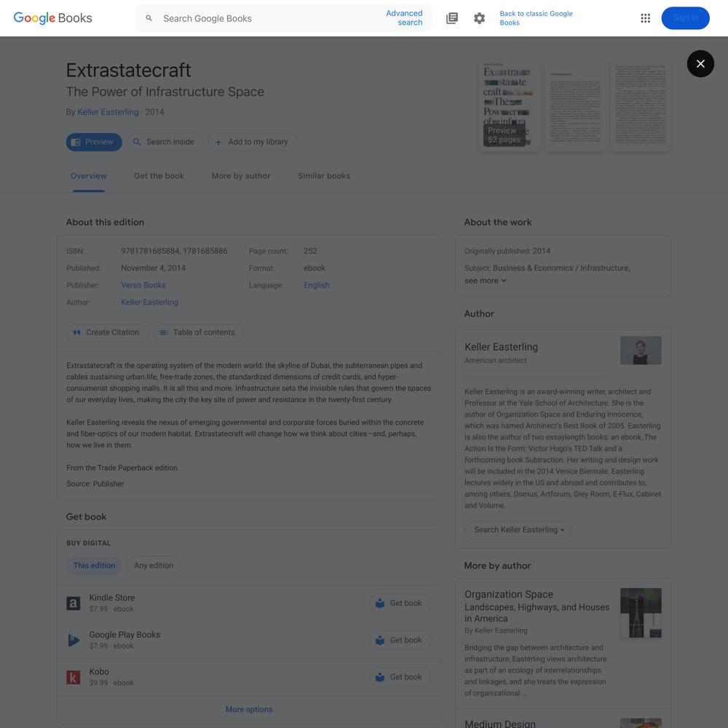The image size is (728, 728).
Task: Show More options for buying
Action: click(249, 709)
